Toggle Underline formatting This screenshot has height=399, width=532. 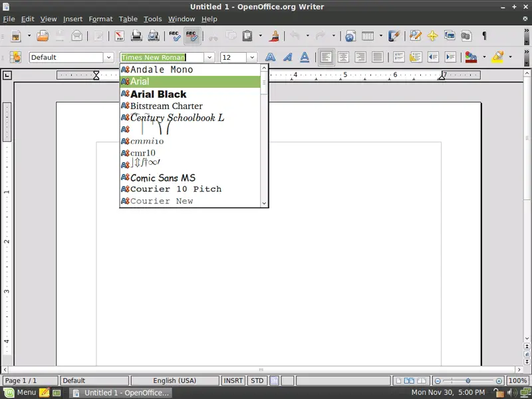click(305, 57)
